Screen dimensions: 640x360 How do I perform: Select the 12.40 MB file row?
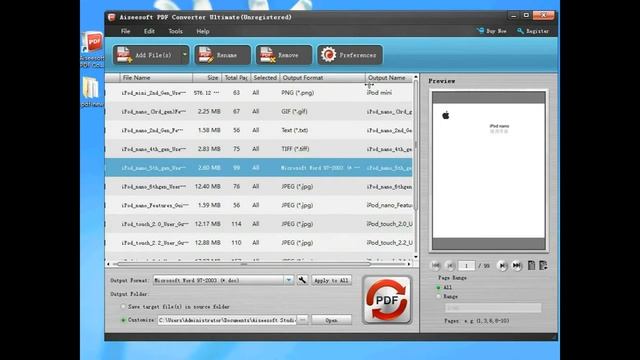click(259, 187)
